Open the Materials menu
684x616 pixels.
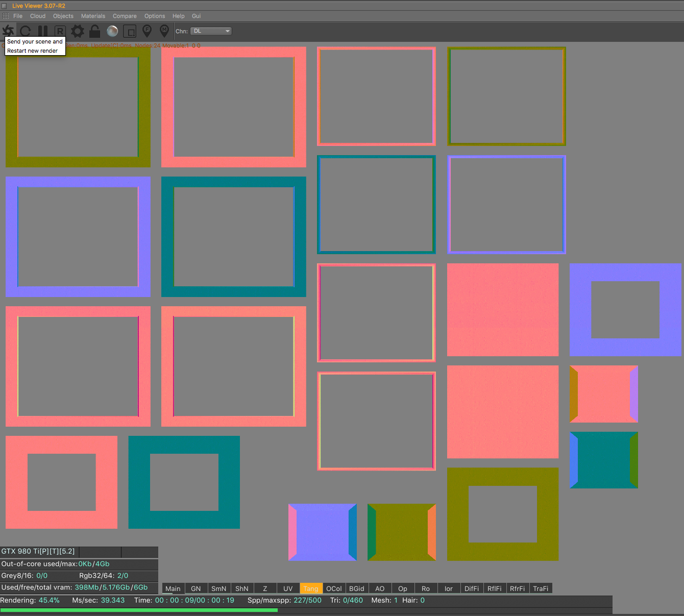pos(93,16)
